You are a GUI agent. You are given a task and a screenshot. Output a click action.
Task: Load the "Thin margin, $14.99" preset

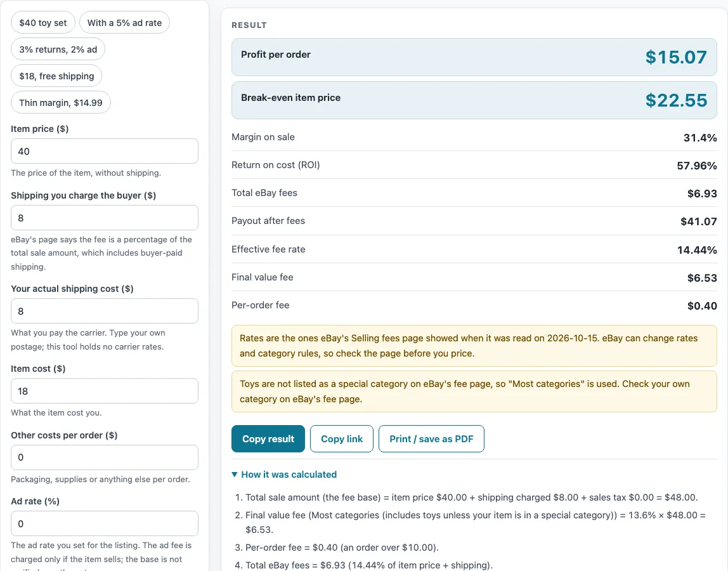pyautogui.click(x=61, y=103)
